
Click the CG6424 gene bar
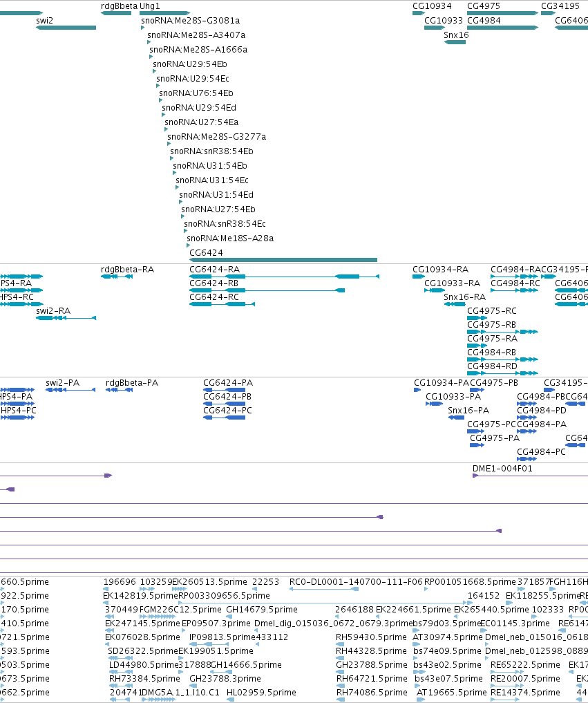point(283,260)
